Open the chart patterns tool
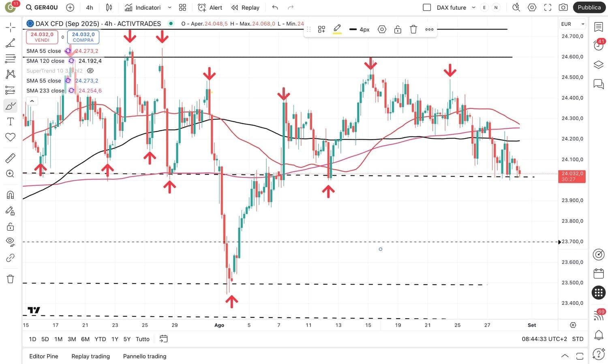Image resolution: width=608 pixels, height=364 pixels. [x=11, y=74]
